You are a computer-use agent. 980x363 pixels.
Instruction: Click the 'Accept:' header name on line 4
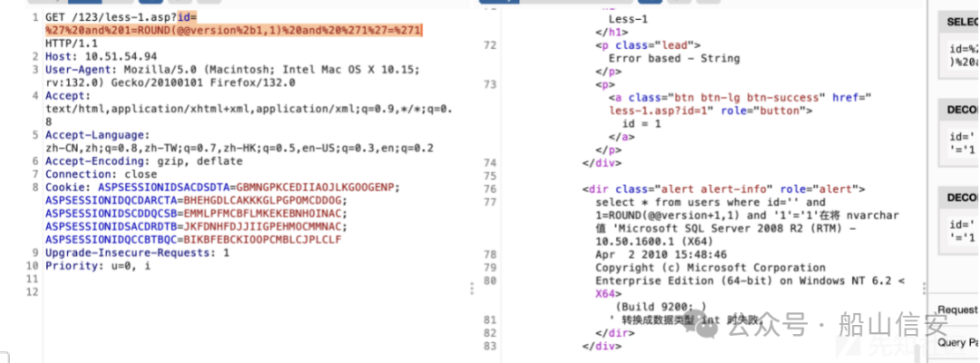(x=68, y=95)
